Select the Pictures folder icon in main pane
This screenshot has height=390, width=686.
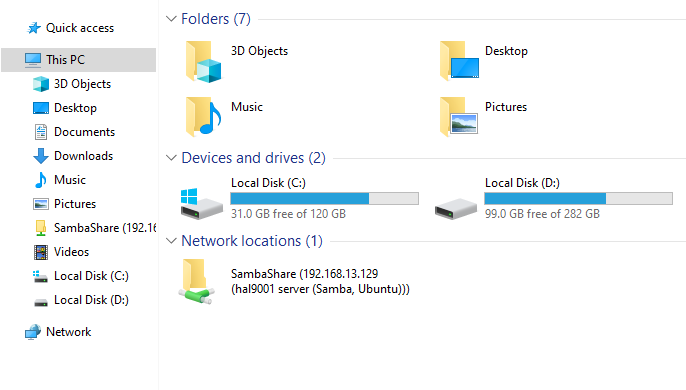(x=459, y=117)
